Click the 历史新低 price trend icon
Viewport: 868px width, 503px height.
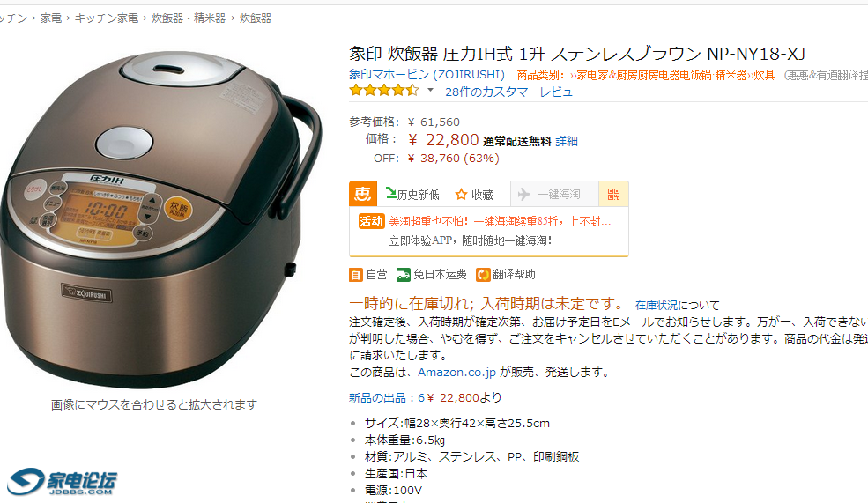click(391, 193)
